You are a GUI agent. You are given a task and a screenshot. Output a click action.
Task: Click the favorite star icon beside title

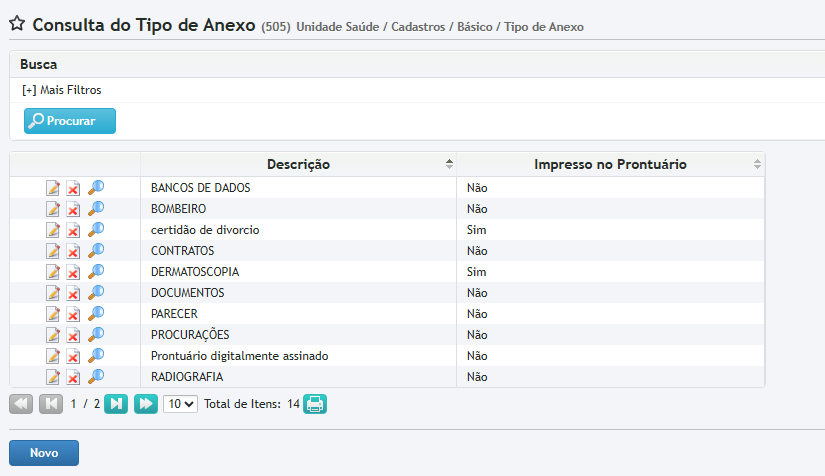tap(16, 24)
